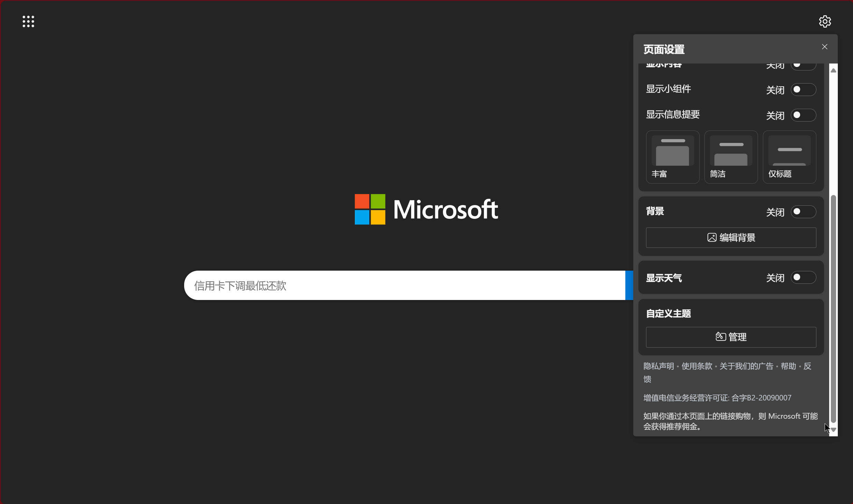Toggle the 背景 switch
This screenshot has width=853, height=504.
(803, 212)
